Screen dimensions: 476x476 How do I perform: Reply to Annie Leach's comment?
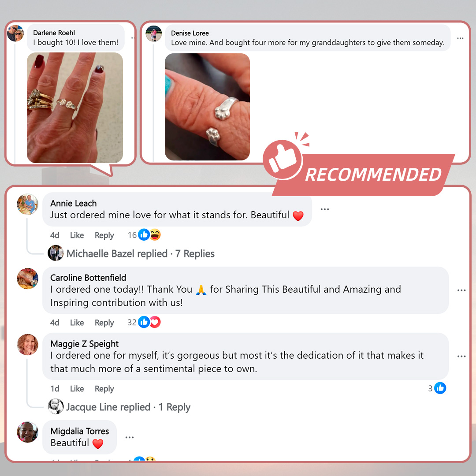[x=104, y=235]
